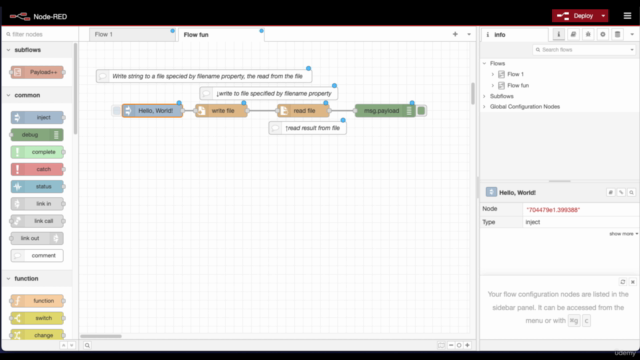The width and height of the screenshot is (640, 360).
Task: Select the read file node on canvas
Action: (x=303, y=111)
